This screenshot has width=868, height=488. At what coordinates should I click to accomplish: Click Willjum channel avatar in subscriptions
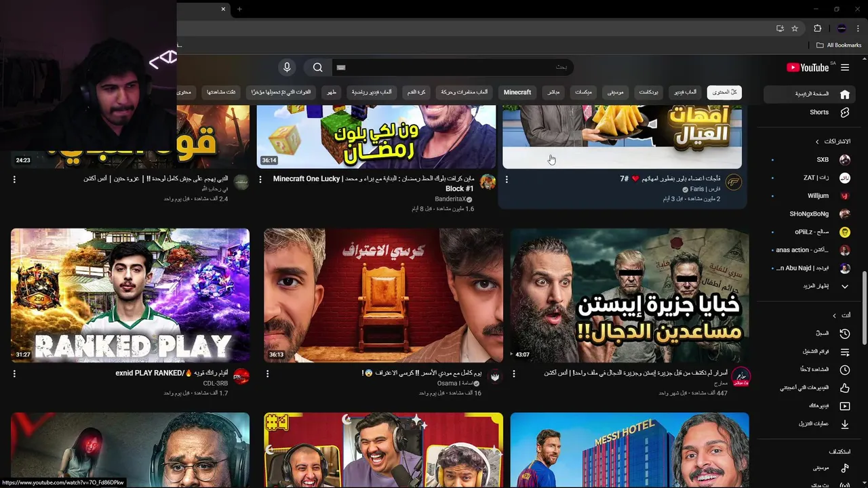click(845, 196)
